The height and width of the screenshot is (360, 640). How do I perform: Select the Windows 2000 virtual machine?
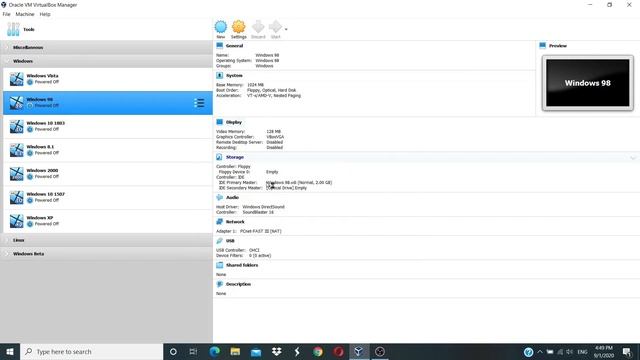pos(108,174)
